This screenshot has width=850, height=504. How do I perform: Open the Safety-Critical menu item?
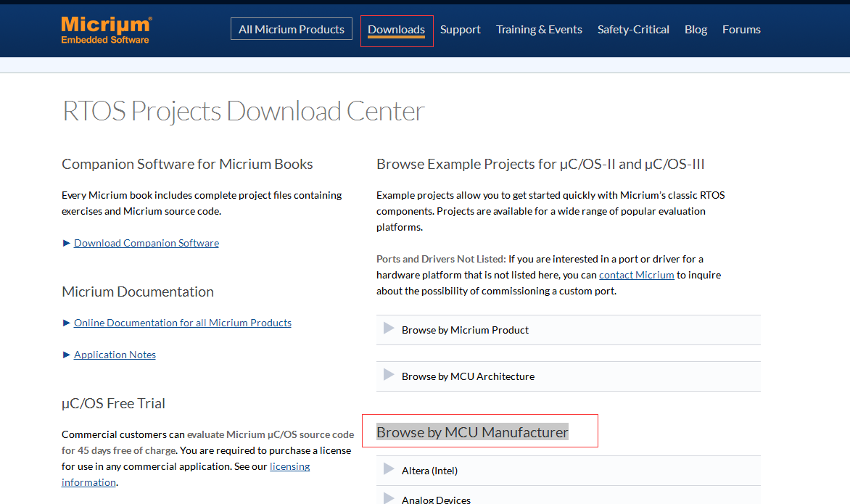(633, 30)
